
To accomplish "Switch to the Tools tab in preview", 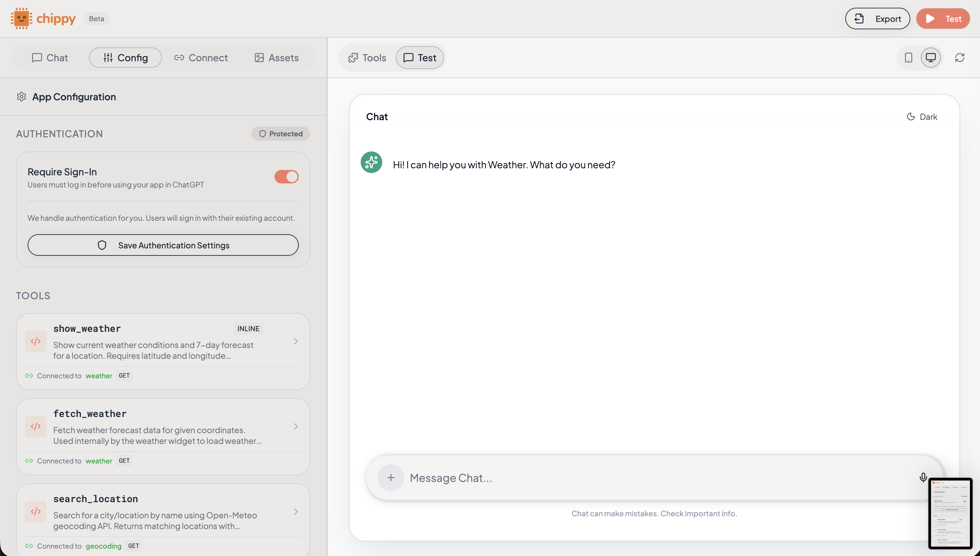I will 367,58.
